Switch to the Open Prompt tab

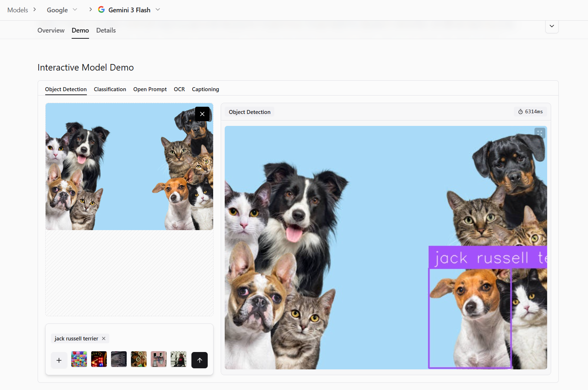(150, 89)
